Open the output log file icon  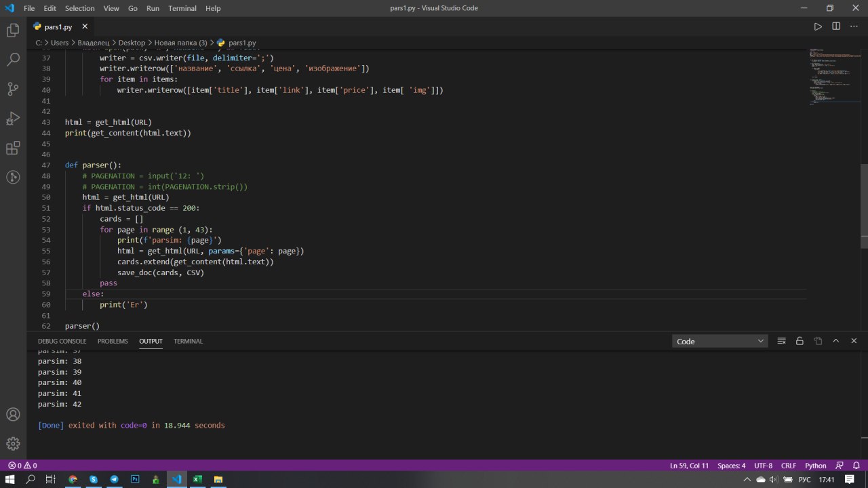[x=818, y=341]
